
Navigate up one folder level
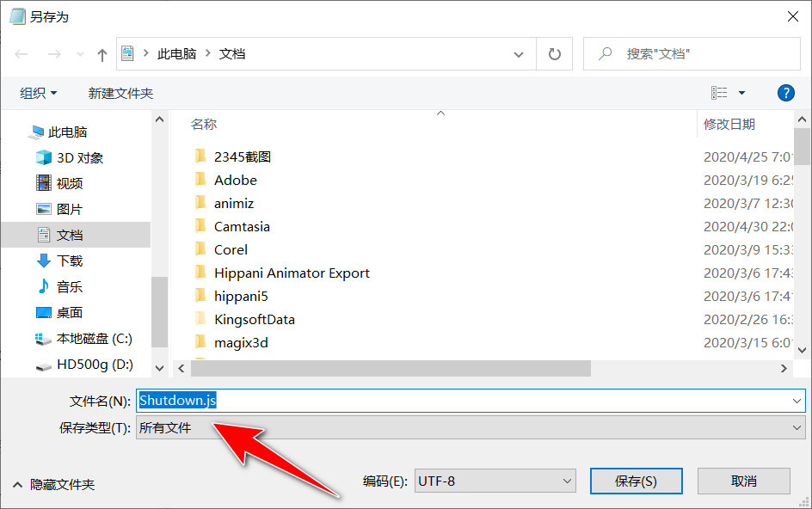tap(101, 53)
